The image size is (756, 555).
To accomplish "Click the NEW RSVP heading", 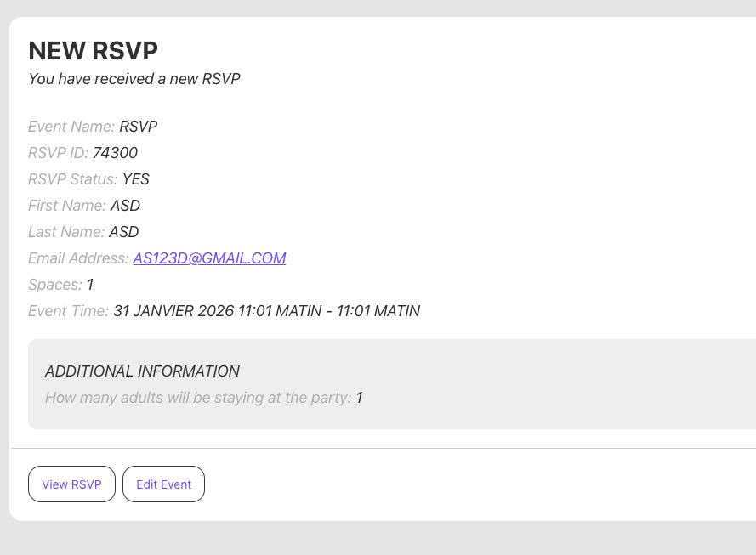I will click(x=93, y=51).
